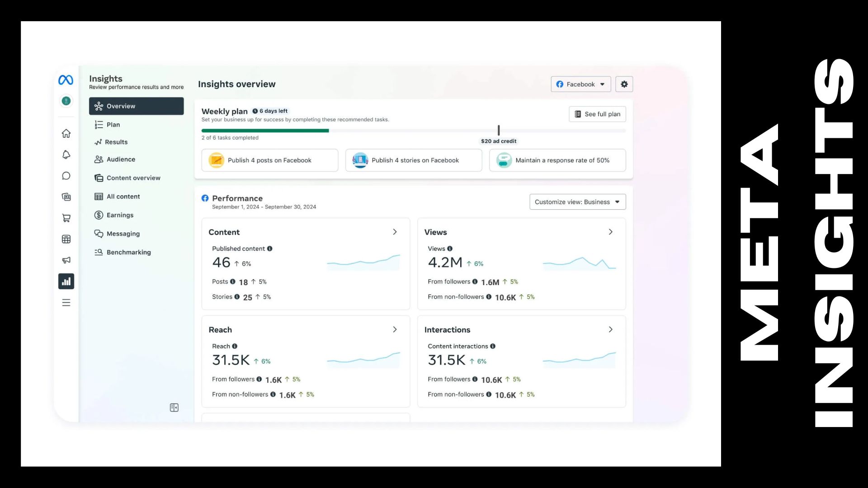Image resolution: width=868 pixels, height=488 pixels.
Task: Click the Meta logo icon
Action: (x=66, y=80)
